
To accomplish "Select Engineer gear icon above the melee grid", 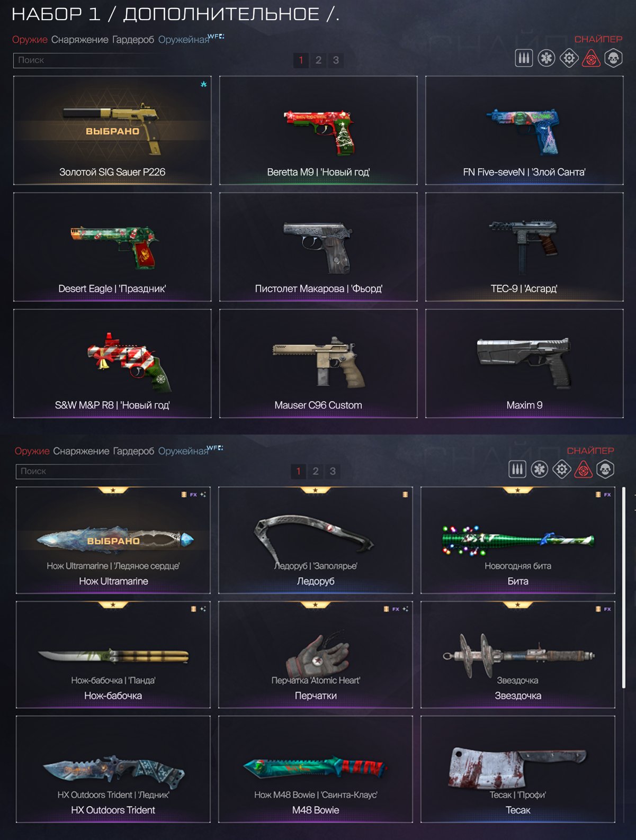I will click(561, 469).
